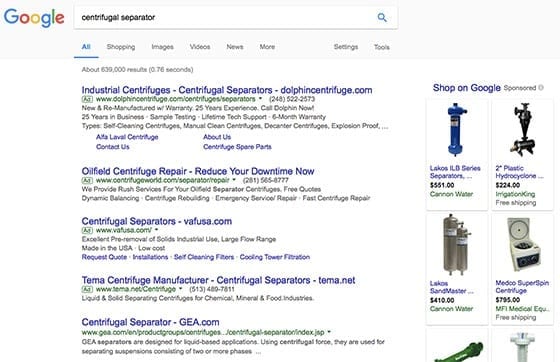
Task: Click the blue search magnifier icon
Action: [x=382, y=17]
